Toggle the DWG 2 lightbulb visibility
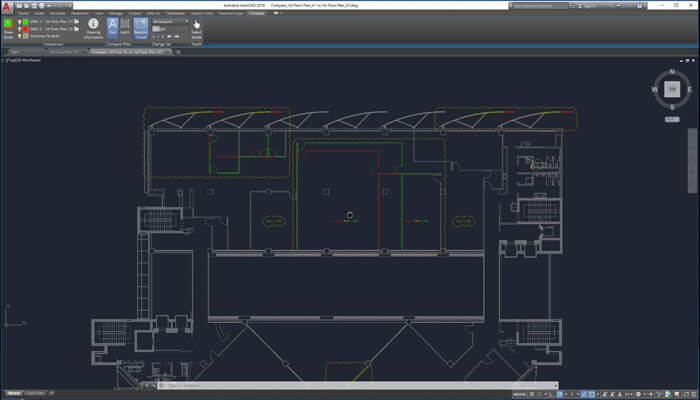Viewport: 700px width, 400px height. [x=21, y=28]
